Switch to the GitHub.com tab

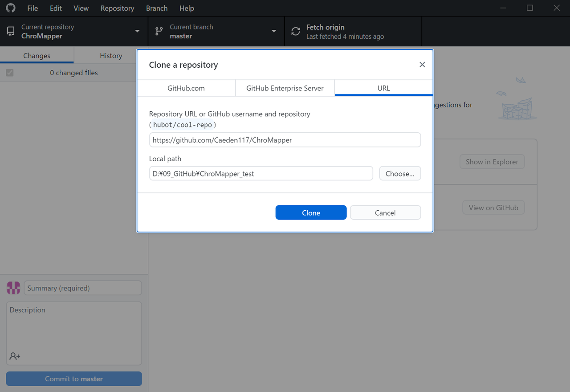point(186,88)
